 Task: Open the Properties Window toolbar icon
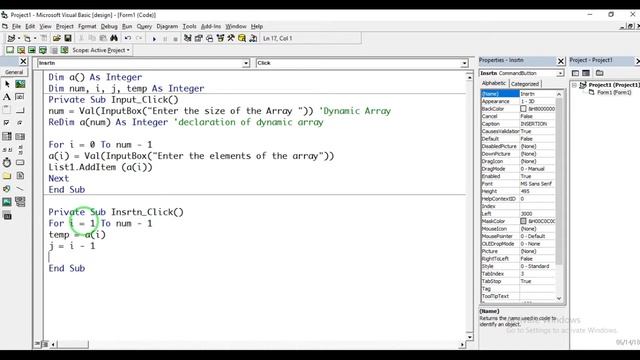pyautogui.click(x=198, y=38)
